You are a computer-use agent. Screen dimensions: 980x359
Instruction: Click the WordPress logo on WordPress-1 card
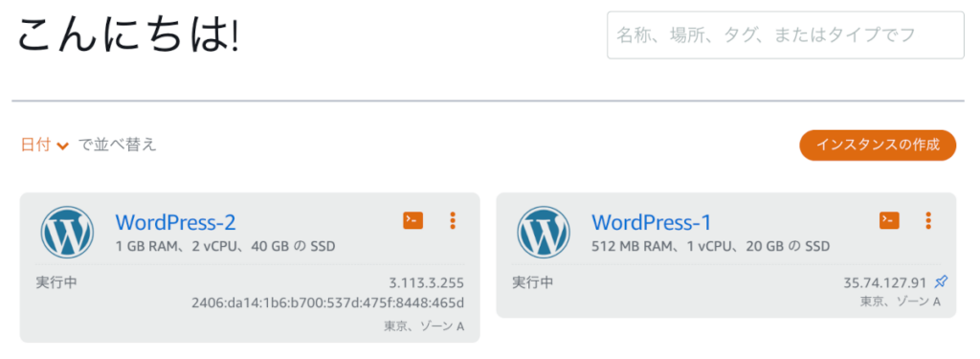tap(544, 232)
